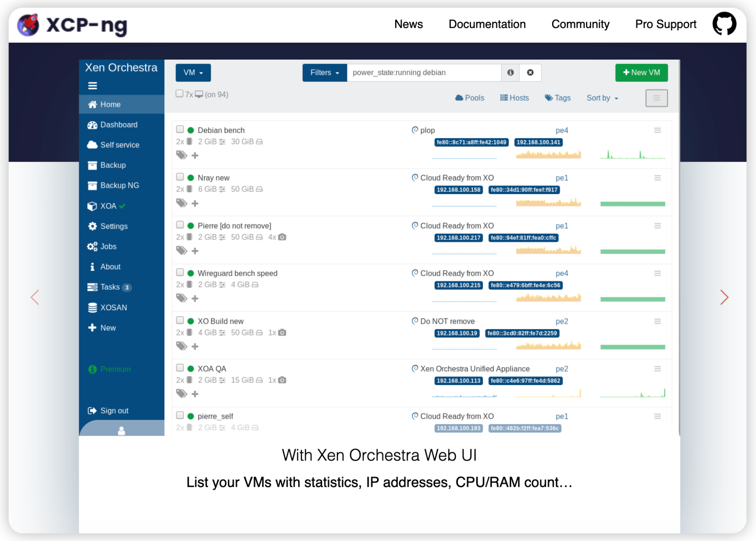This screenshot has height=541, width=756.
Task: Open Debian bench row menu icon
Action: 658,130
